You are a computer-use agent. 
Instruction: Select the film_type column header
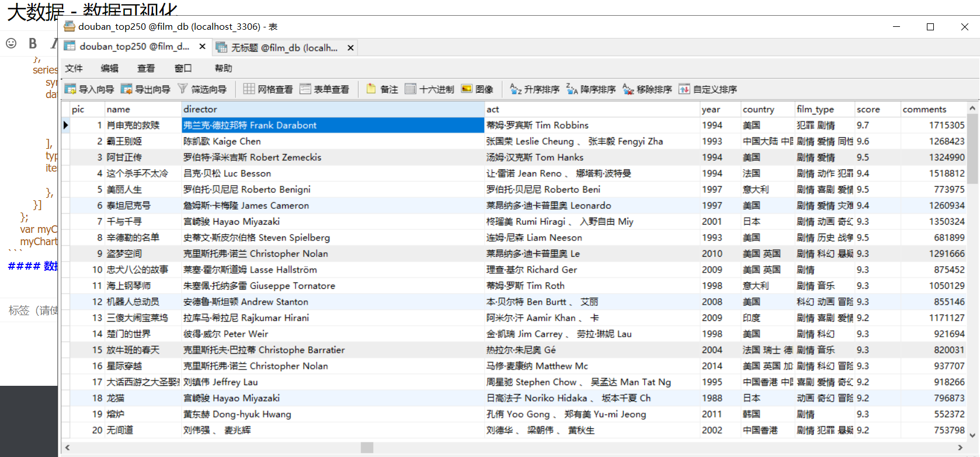(825, 109)
